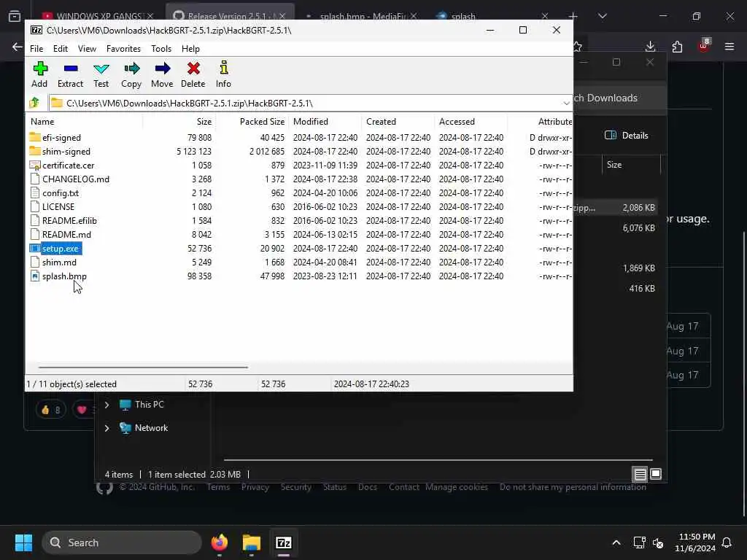
Task: Open the notification bell in system tray
Action: [727, 542]
